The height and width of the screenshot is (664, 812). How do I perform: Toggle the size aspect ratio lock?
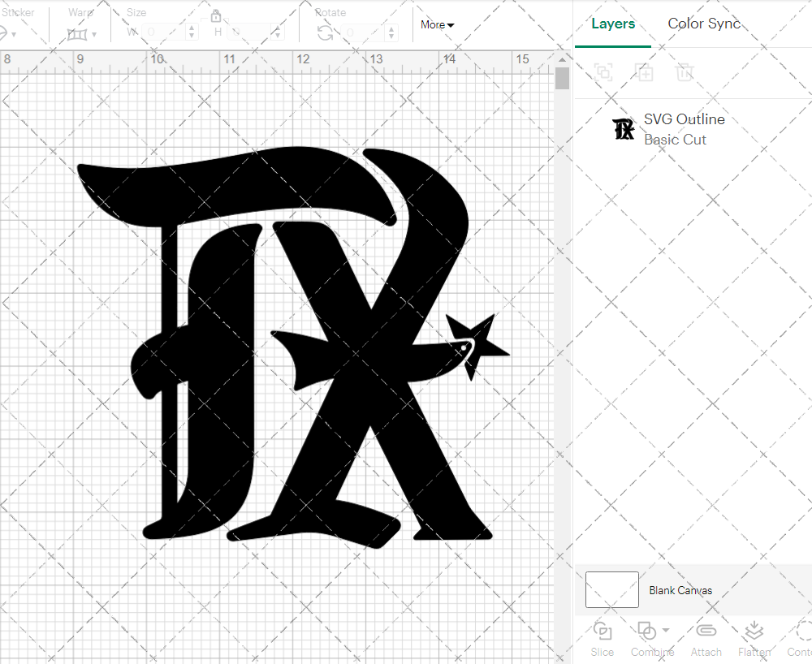coord(215,16)
